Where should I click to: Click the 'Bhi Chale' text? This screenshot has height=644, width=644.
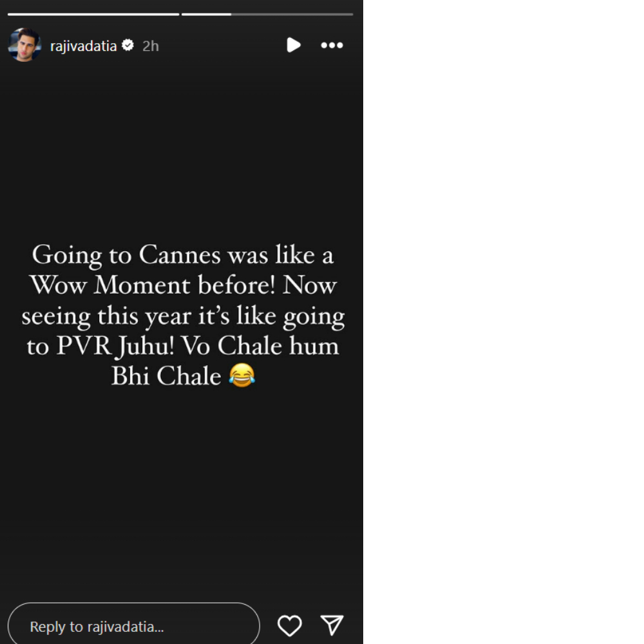click(166, 376)
